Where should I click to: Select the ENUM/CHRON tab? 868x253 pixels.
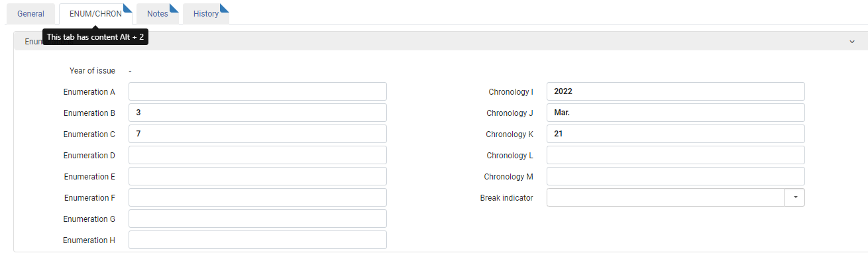(95, 14)
